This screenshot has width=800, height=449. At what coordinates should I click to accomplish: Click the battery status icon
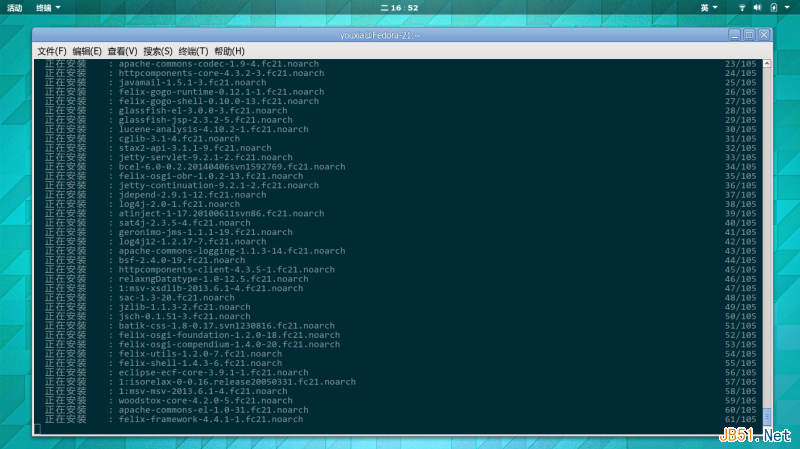click(773, 8)
